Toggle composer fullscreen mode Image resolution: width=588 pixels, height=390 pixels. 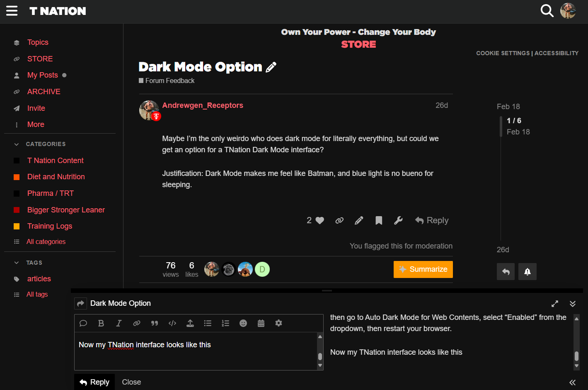click(555, 304)
